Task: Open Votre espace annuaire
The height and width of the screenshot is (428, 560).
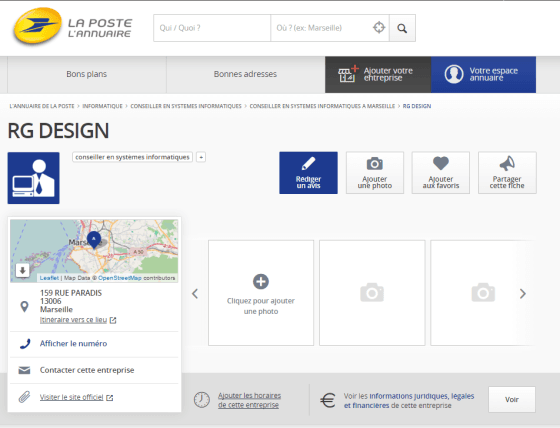Action: click(x=484, y=74)
